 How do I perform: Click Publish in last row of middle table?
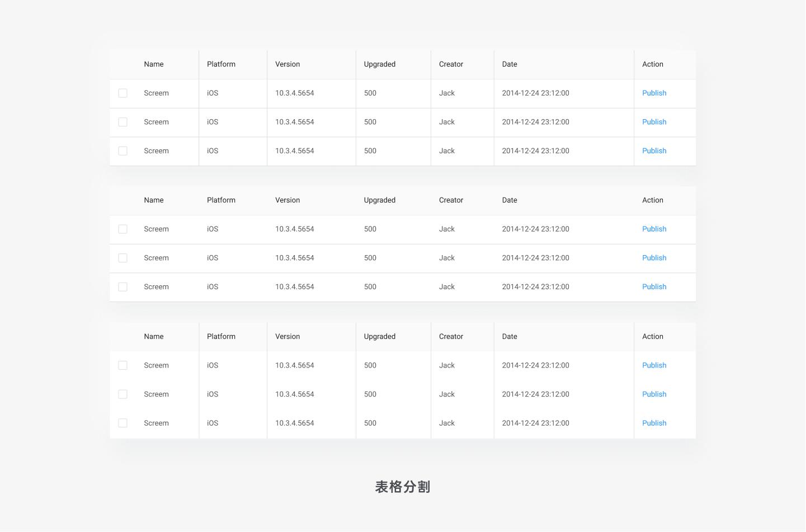point(654,287)
